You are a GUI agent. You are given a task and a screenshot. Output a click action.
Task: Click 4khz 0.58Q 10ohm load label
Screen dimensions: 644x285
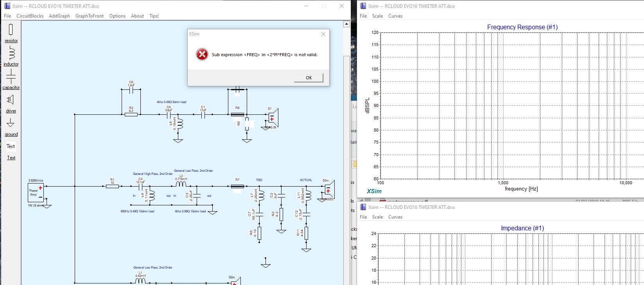tap(190, 211)
